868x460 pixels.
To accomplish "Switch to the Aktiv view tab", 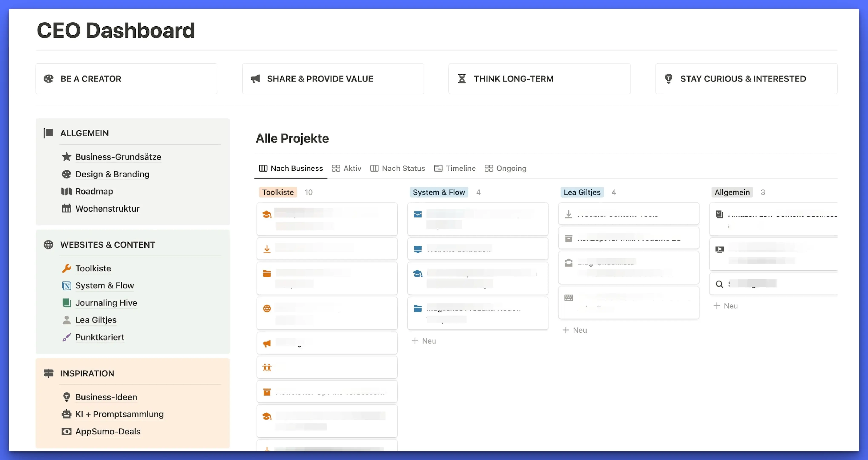I will 347,168.
